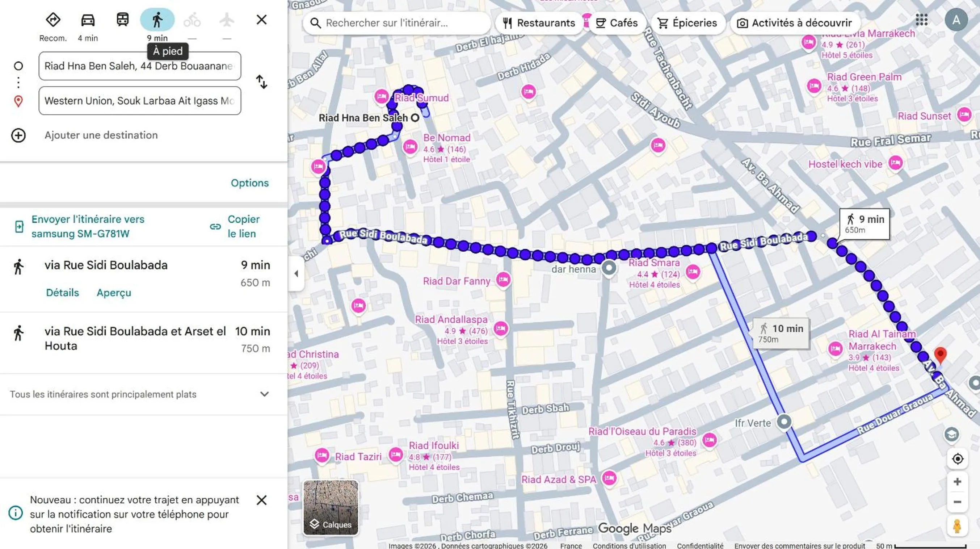The height and width of the screenshot is (549, 980).
Task: Dismiss the phone notification tip
Action: tap(261, 500)
